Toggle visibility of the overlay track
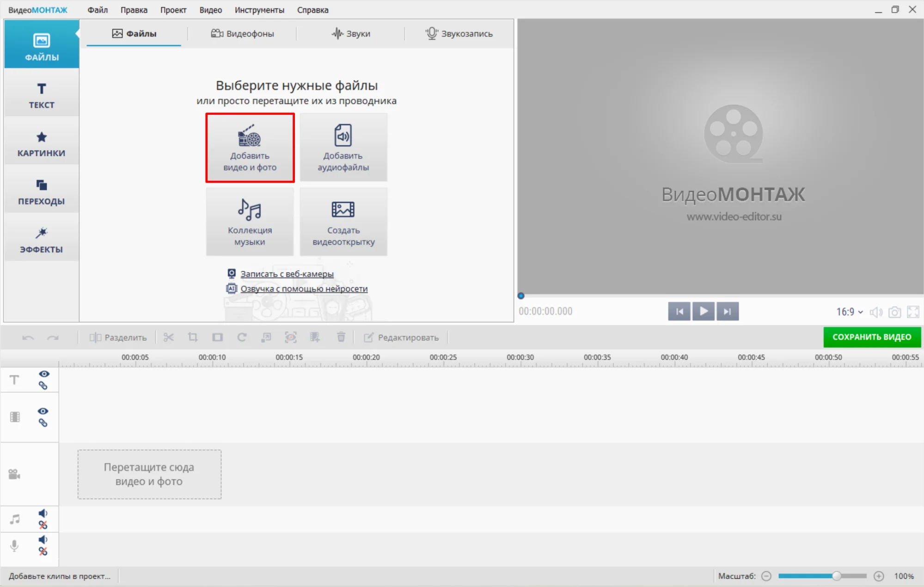Image resolution: width=924 pixels, height=587 pixels. click(x=43, y=411)
